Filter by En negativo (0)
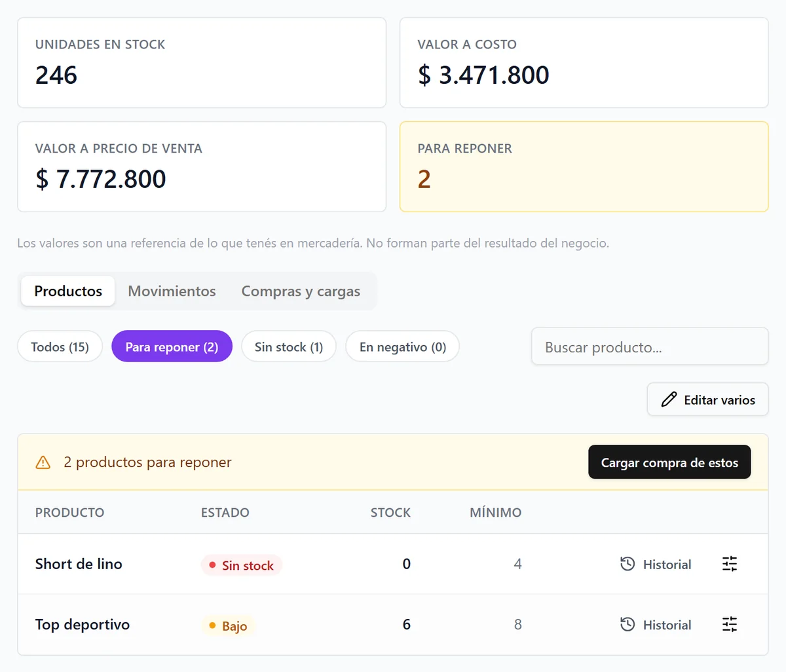The width and height of the screenshot is (786, 672). pyautogui.click(x=403, y=346)
